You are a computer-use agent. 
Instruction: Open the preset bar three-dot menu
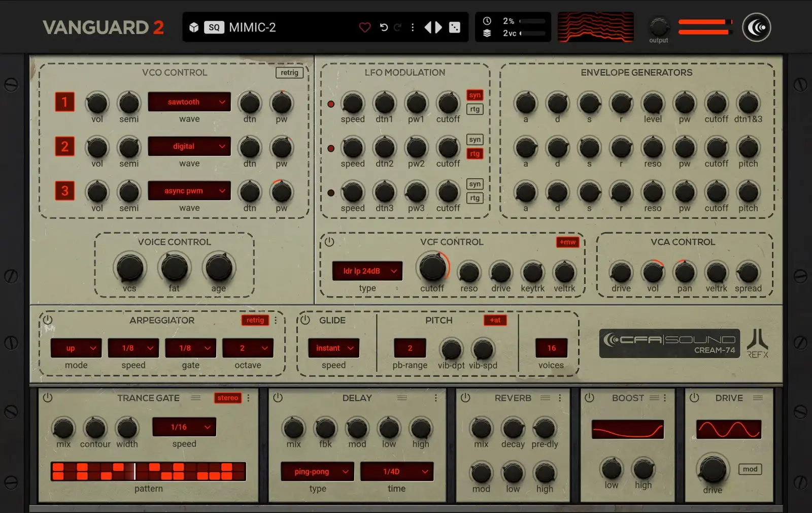[413, 27]
